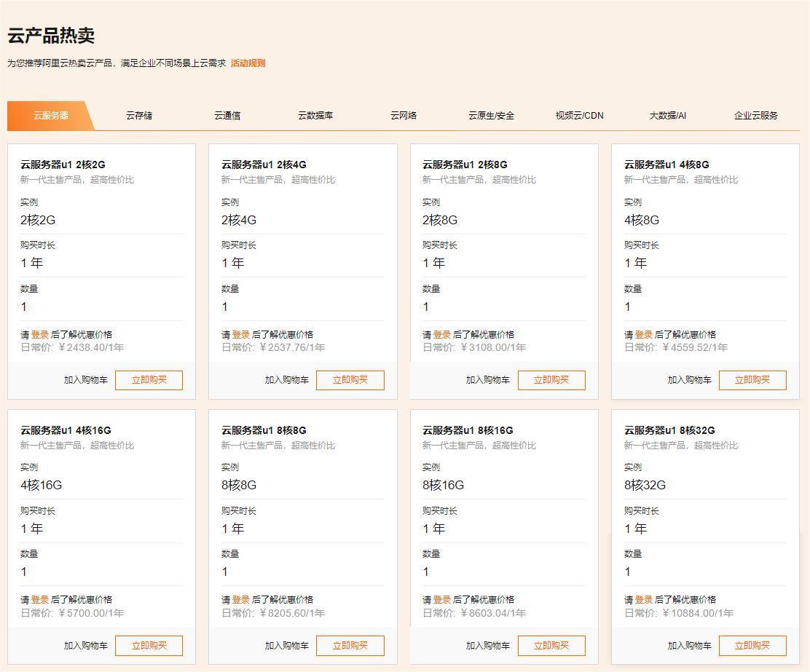810x672 pixels.
Task: Add 云服务器u1 4核16G to cart (加入购物车)
Action: 86,646
